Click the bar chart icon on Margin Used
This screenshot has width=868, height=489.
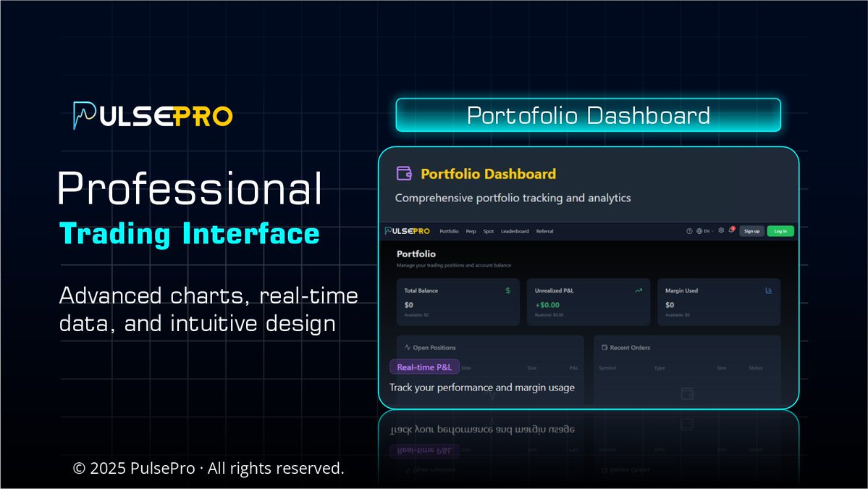tap(768, 291)
